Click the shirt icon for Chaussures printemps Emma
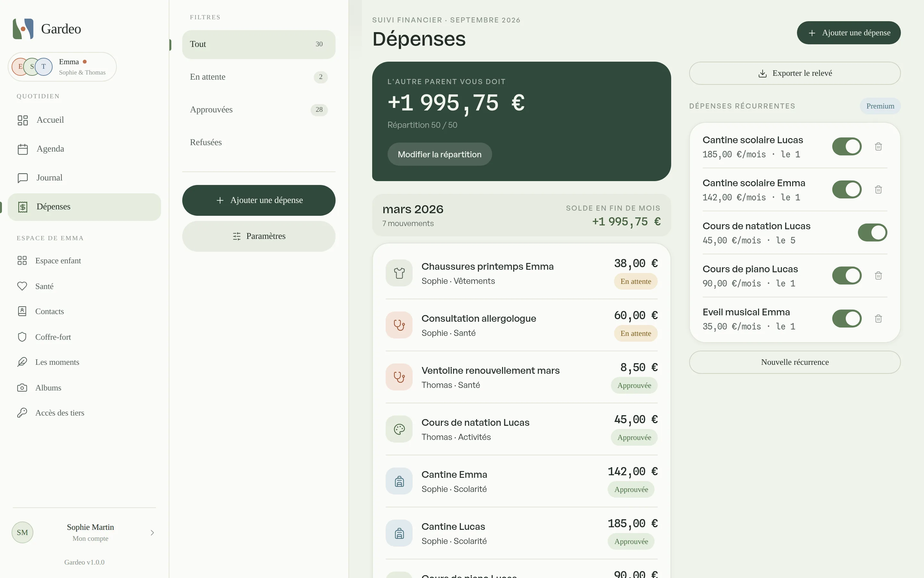This screenshot has width=924, height=578. (x=399, y=273)
